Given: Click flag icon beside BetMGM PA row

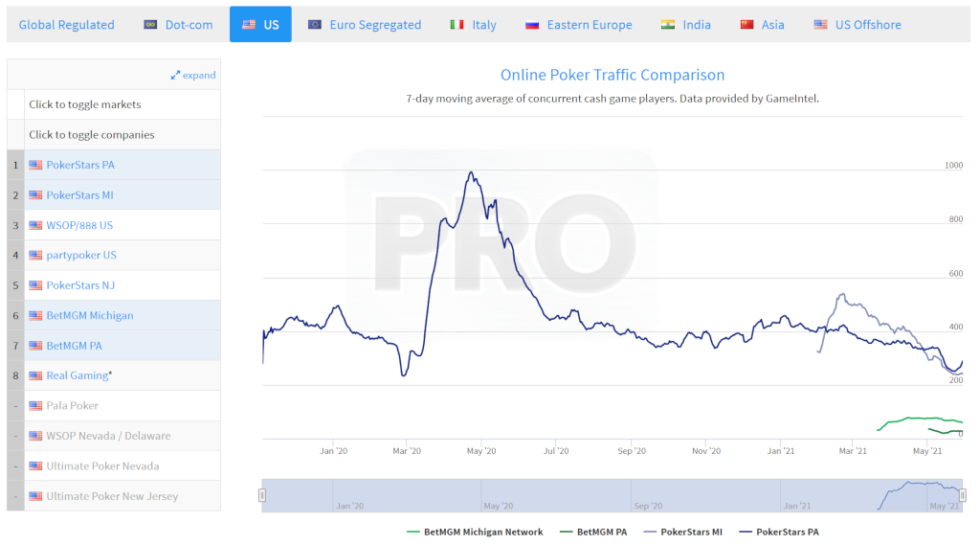Looking at the screenshot, I should pos(35,345).
